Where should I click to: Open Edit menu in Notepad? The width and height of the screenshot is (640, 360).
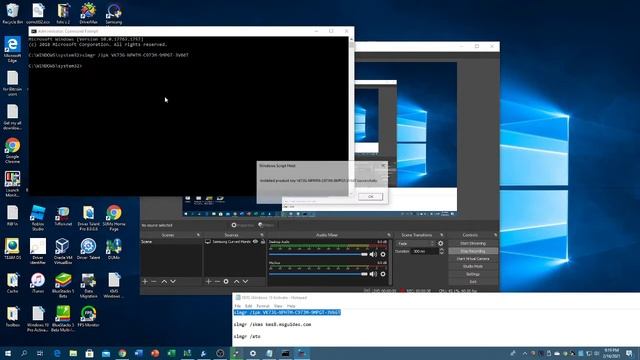pos(248,306)
